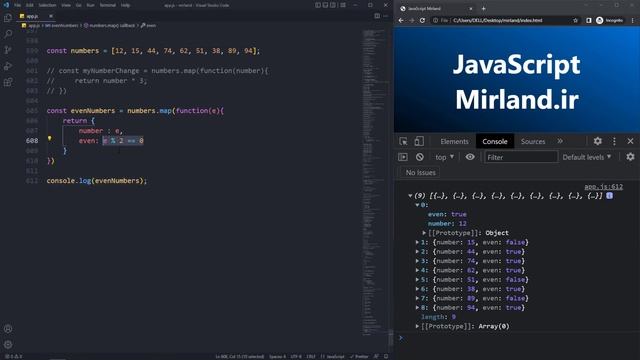Click the app.js:612 source link
The width and height of the screenshot is (640, 360).
pos(603,187)
